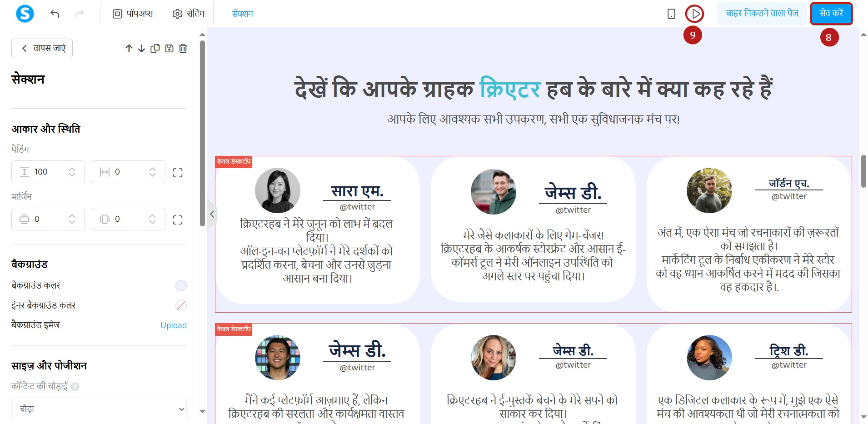Click the sidebar scrollbar thumb
Viewport: 868px width, 424px height.
[x=202, y=134]
